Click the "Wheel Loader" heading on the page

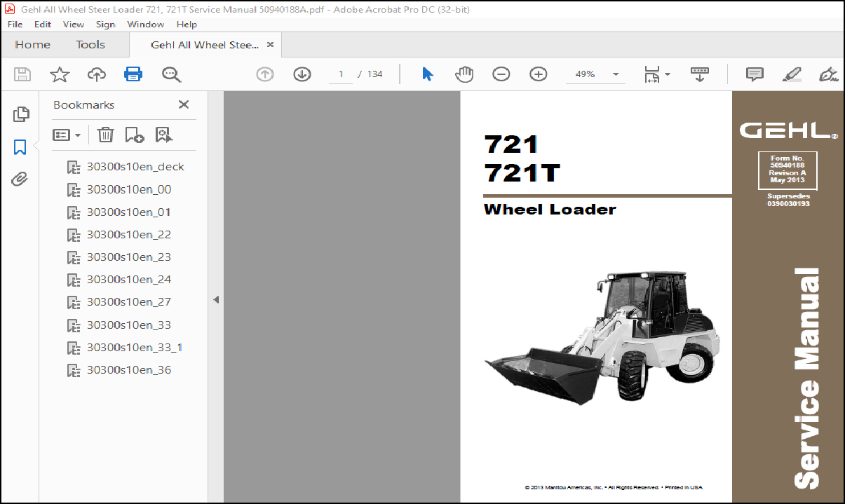550,209
